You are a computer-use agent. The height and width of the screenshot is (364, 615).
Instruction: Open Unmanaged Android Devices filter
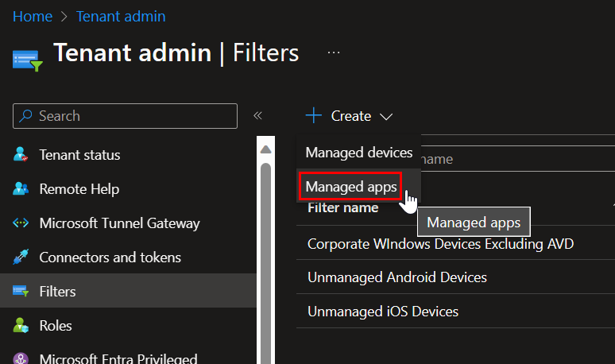[x=396, y=277]
